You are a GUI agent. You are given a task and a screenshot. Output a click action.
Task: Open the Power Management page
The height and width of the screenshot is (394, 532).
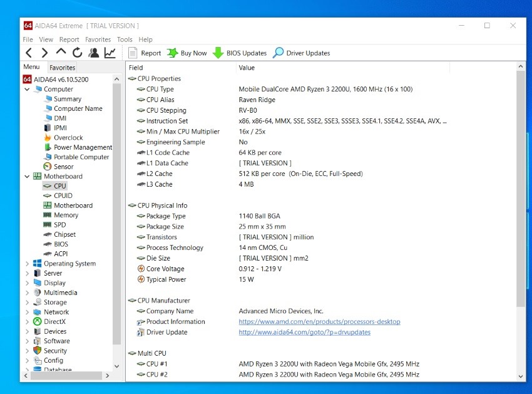point(78,147)
